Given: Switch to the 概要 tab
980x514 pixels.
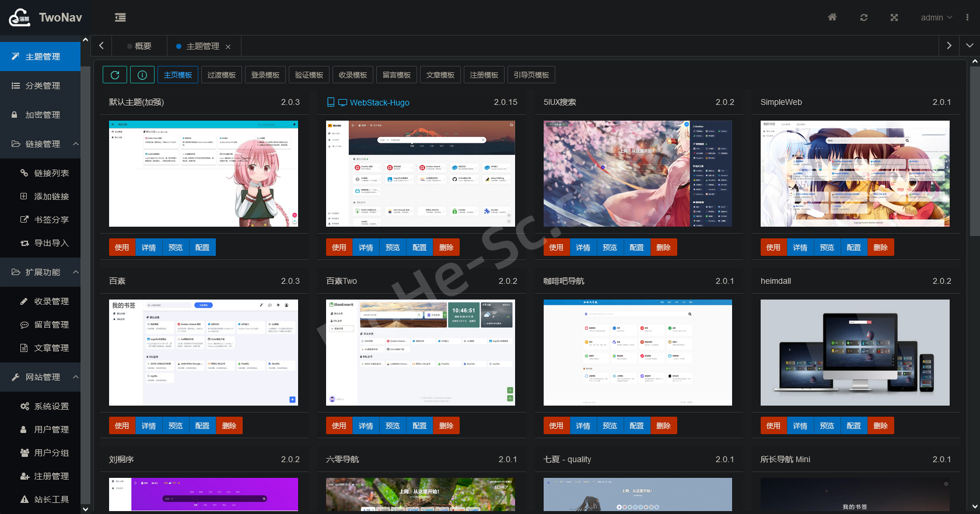Looking at the screenshot, I should (x=139, y=46).
